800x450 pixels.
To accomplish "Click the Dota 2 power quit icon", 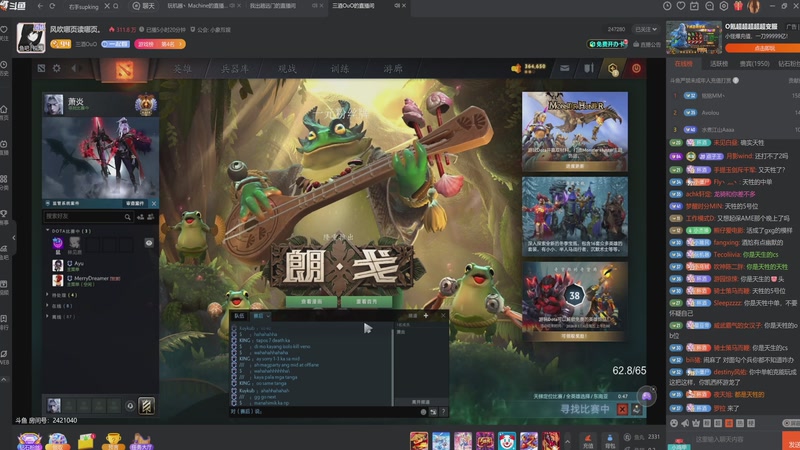I will click(636, 68).
